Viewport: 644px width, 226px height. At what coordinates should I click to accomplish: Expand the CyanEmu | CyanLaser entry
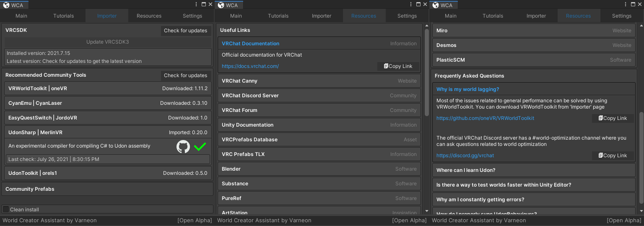click(x=107, y=103)
